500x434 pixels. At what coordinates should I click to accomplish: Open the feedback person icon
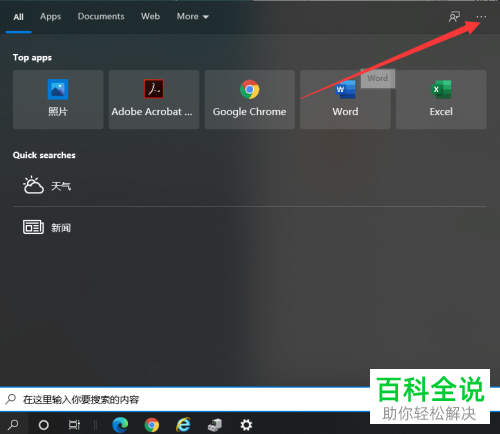coord(454,17)
